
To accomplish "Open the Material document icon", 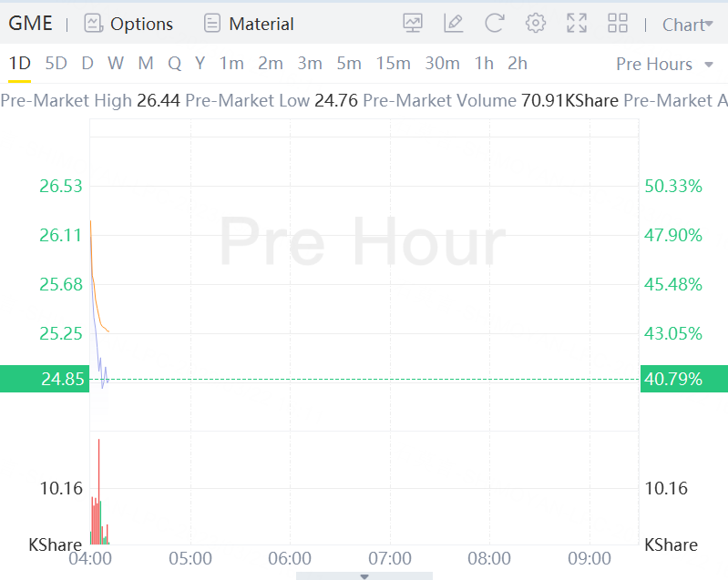I will click(212, 23).
